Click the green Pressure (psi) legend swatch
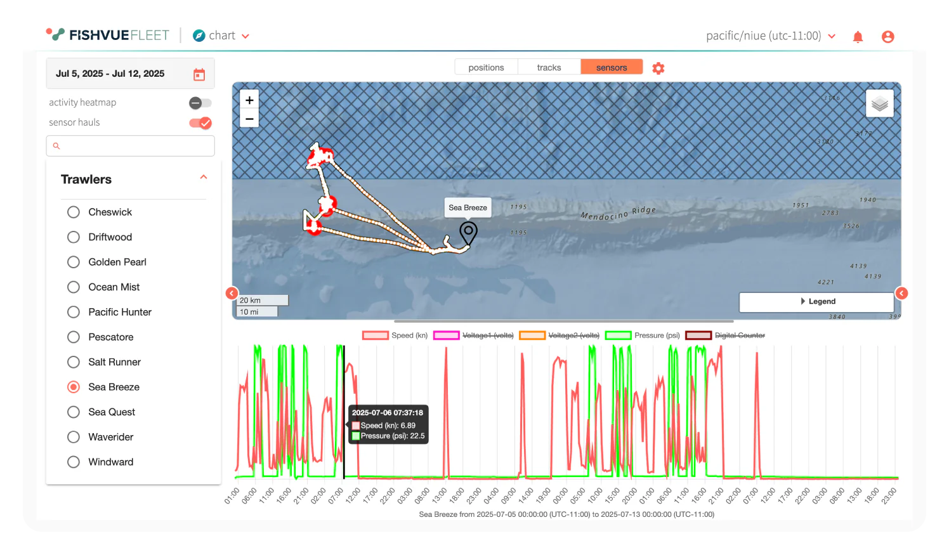 pyautogui.click(x=618, y=335)
